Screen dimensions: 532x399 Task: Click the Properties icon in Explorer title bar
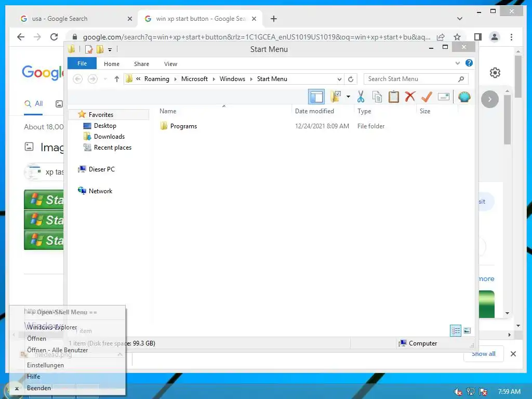[x=89, y=49]
